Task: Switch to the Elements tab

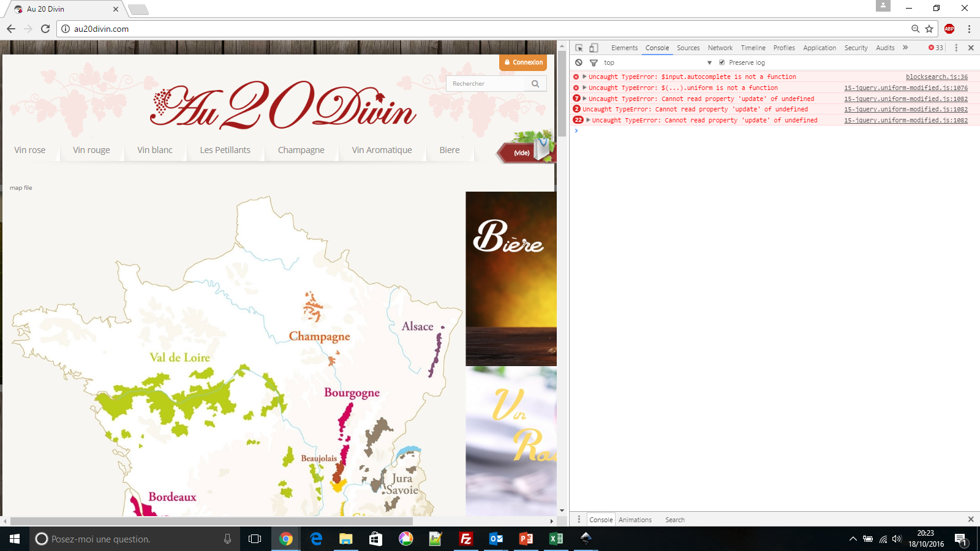Action: (x=624, y=48)
